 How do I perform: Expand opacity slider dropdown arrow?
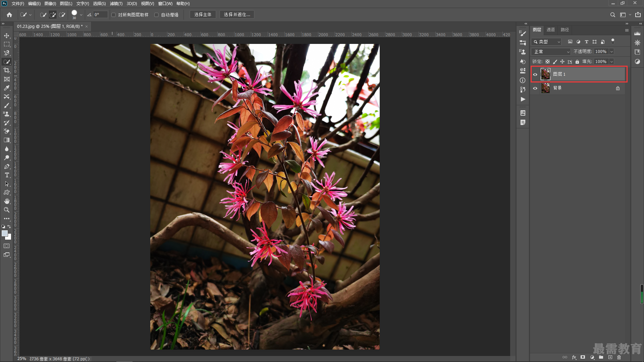(x=611, y=52)
